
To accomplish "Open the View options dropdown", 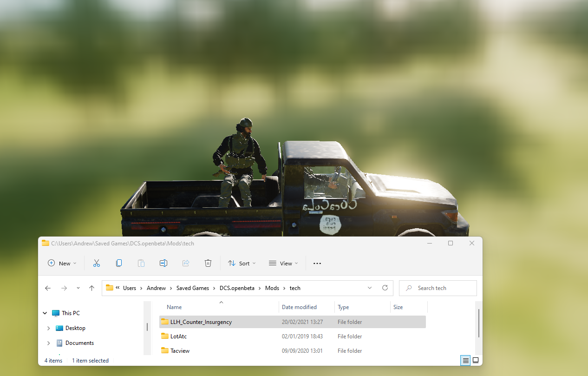I will 283,264.
